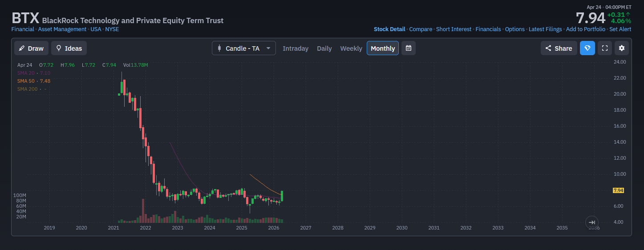644x250 pixels.
Task: Toggle fullscreen chart mode
Action: point(604,48)
